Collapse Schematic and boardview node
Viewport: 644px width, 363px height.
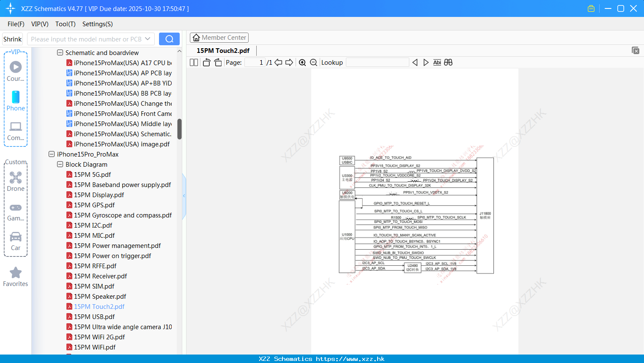[x=60, y=53]
